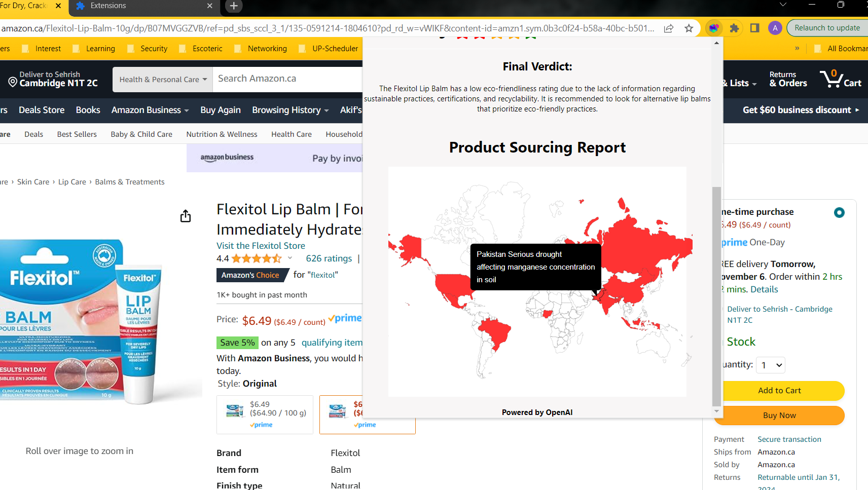
Task: Click Deliver to Sehrish - Cambridge link
Action: (779, 314)
